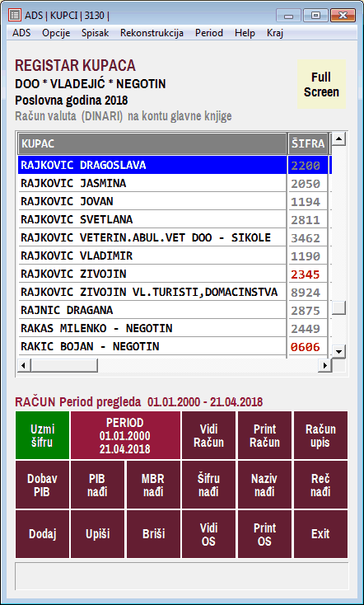Click the vertical scrollbar up arrow
This screenshot has height=605, width=364.
pos(338,138)
